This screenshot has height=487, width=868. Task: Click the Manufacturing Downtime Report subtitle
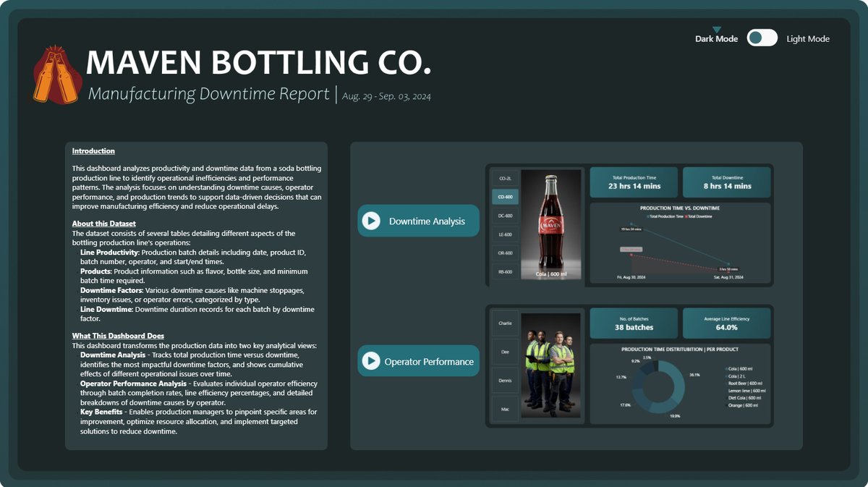click(208, 94)
